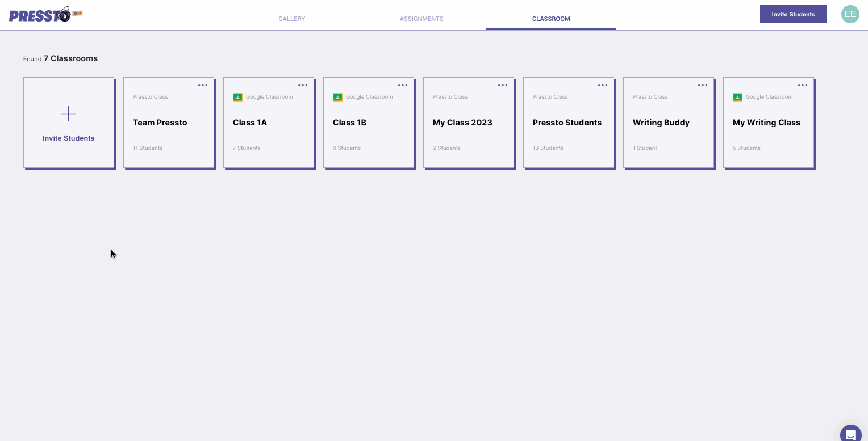Open the Pressto Students classroom title
Viewport: 868px width, 441px height.
pyautogui.click(x=567, y=123)
